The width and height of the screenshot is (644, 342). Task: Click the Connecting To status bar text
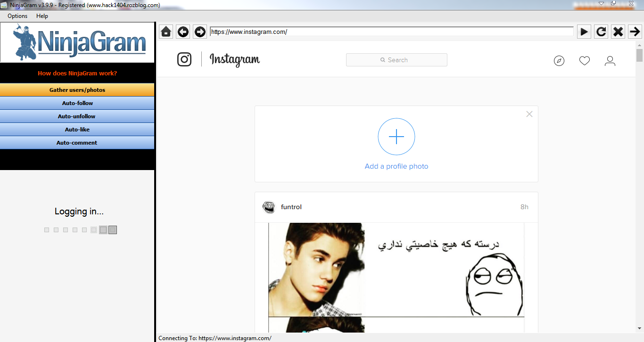click(x=215, y=338)
